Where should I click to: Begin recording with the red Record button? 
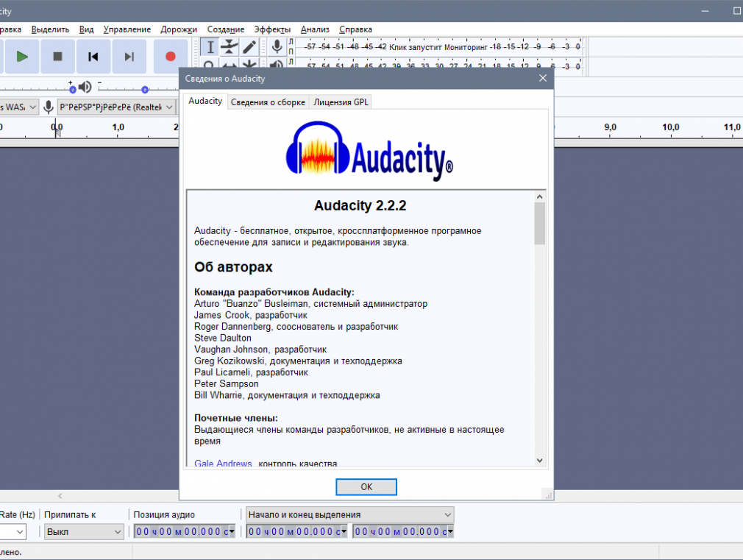pos(171,57)
